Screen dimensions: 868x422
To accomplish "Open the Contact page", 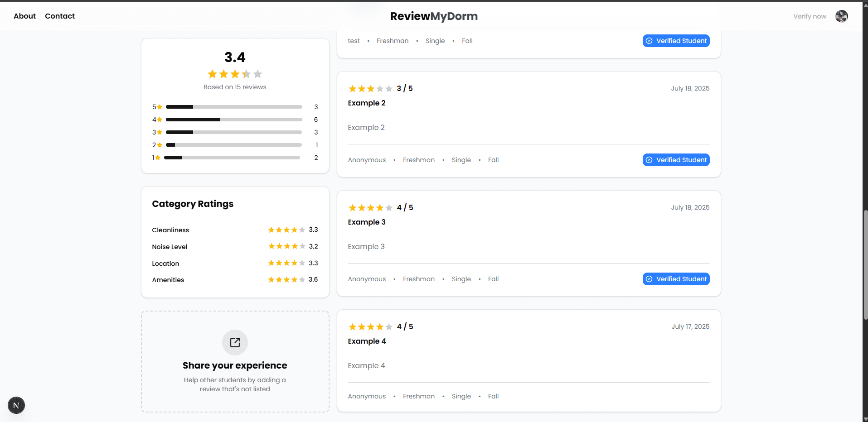I will [60, 16].
